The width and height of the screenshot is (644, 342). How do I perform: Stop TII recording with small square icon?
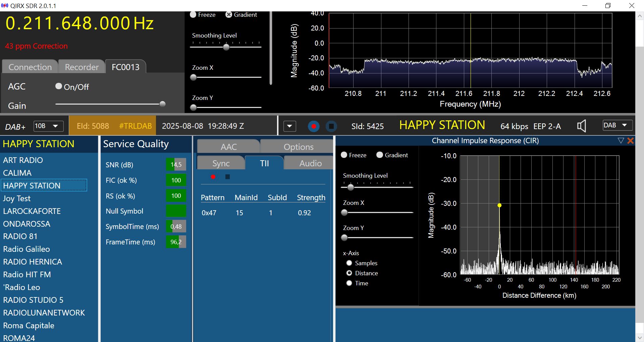click(x=227, y=177)
